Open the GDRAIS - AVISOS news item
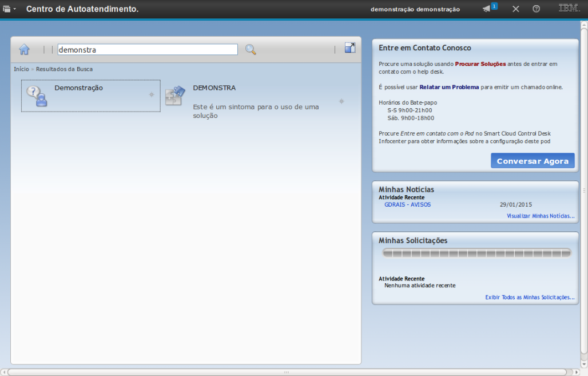Viewport: 588px width, 376px height. point(407,205)
